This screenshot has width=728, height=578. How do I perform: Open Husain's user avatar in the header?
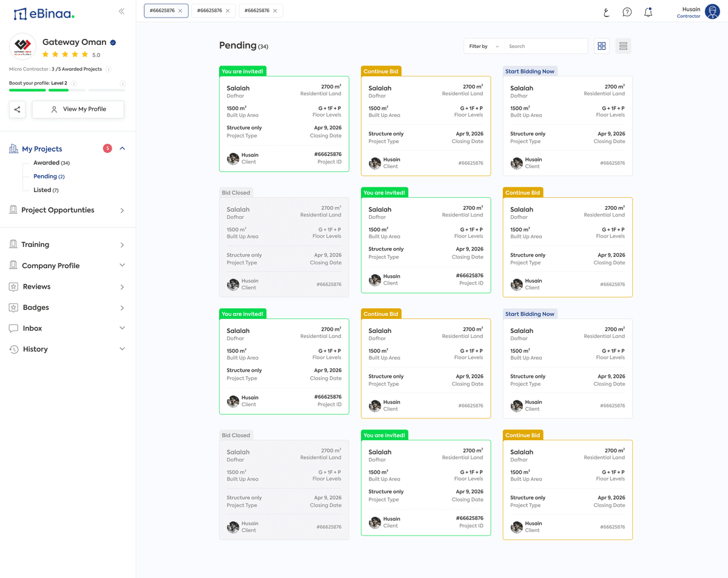pos(713,12)
